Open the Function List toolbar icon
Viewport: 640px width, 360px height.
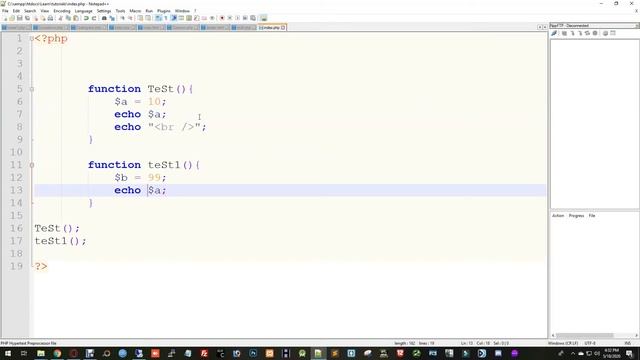pyautogui.click(x=197, y=18)
